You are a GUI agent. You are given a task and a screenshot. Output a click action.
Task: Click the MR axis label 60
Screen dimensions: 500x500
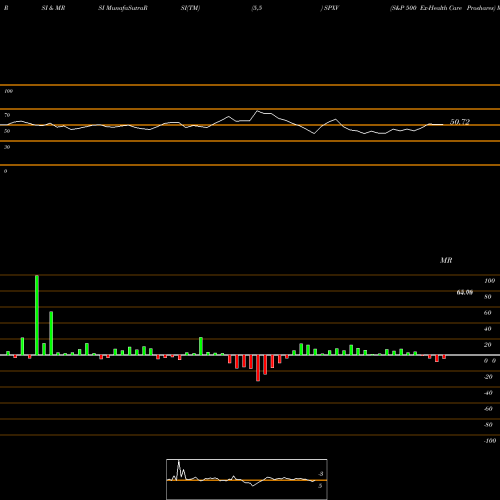[x=488, y=313]
